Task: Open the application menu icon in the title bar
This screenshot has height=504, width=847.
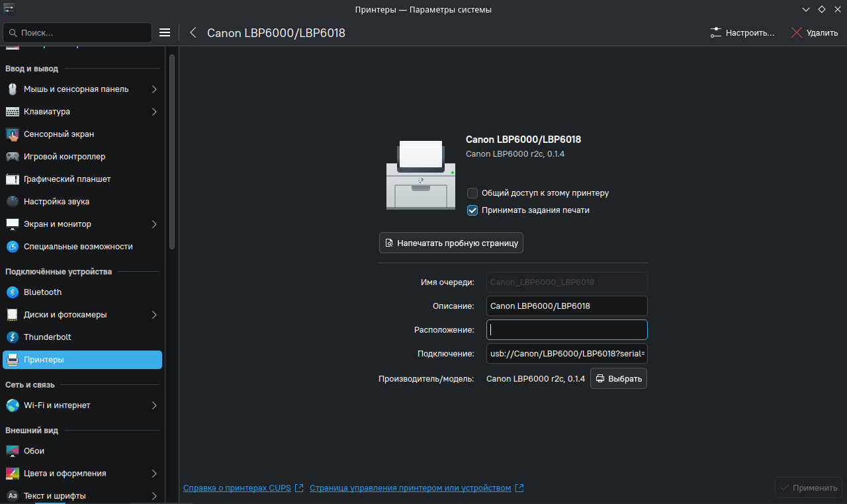Action: coord(9,9)
